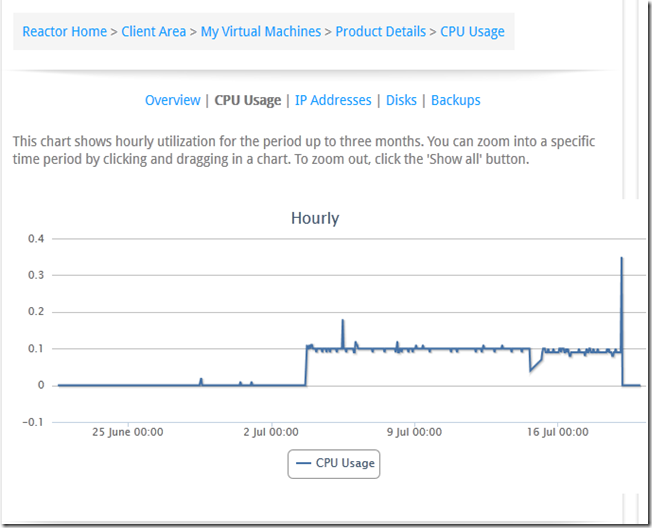
Task: Open the Backups tab
Action: pyautogui.click(x=456, y=100)
